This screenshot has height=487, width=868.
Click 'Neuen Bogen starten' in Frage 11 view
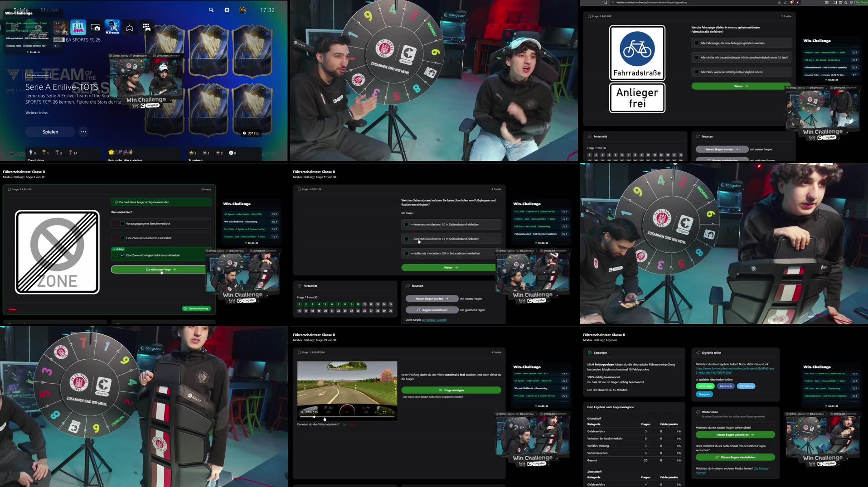pyautogui.click(x=432, y=299)
